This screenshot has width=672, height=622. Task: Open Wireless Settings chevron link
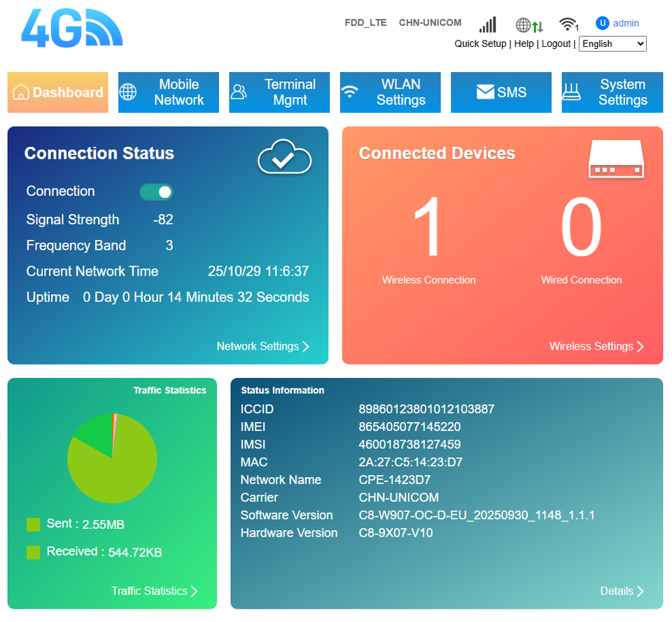click(x=596, y=346)
